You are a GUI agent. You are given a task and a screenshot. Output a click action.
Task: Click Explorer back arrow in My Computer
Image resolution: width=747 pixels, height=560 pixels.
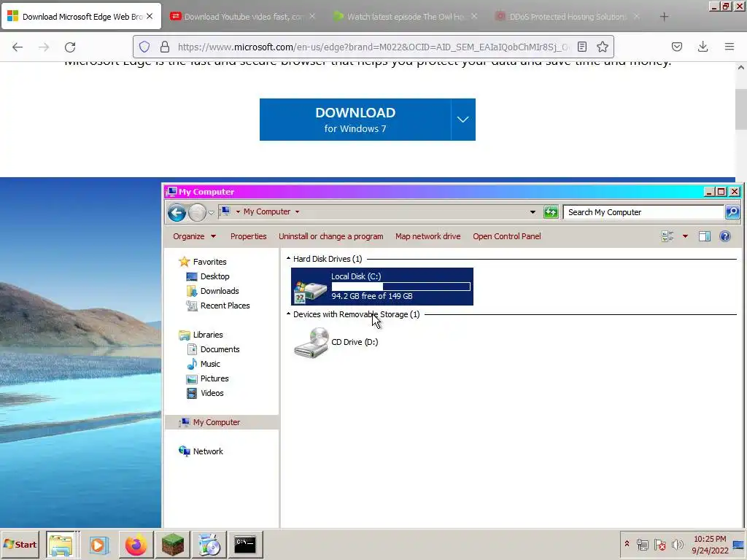177,212
